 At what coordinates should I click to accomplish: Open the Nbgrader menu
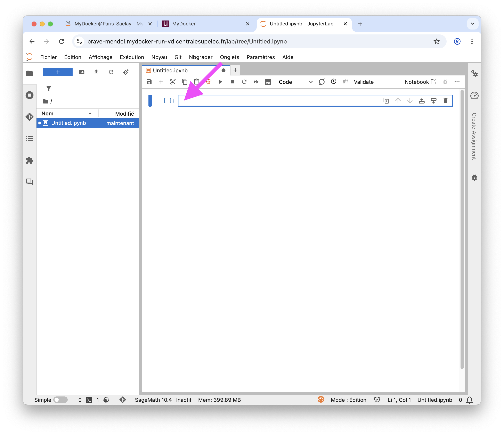click(x=201, y=57)
